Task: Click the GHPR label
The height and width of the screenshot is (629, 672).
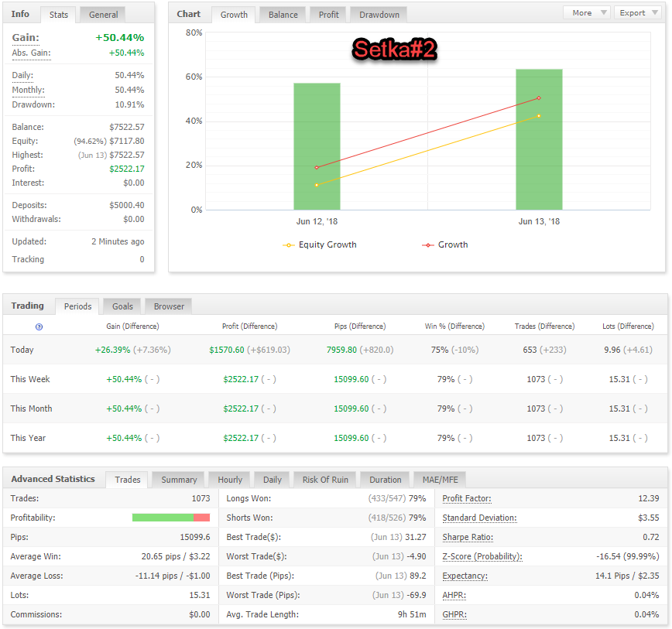Action: [x=454, y=614]
